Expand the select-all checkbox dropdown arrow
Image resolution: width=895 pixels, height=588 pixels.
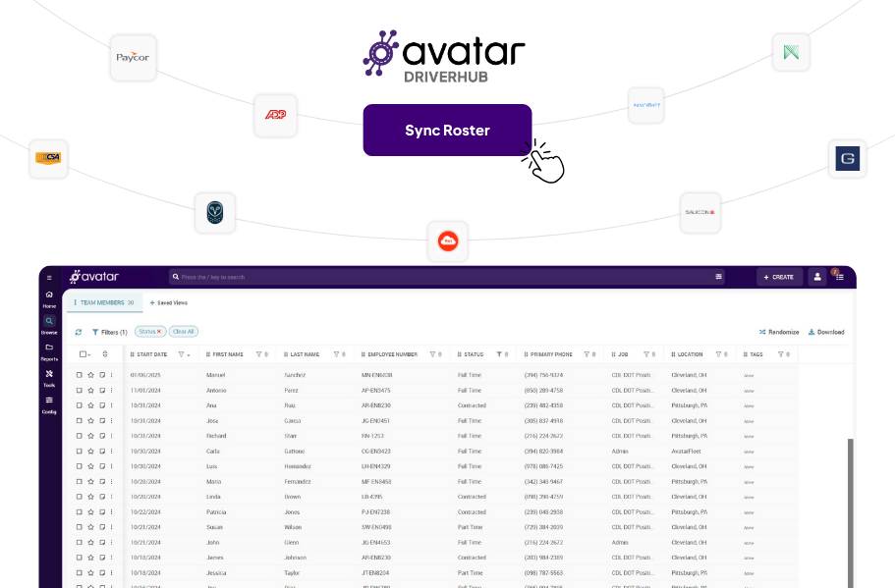[x=88, y=354]
